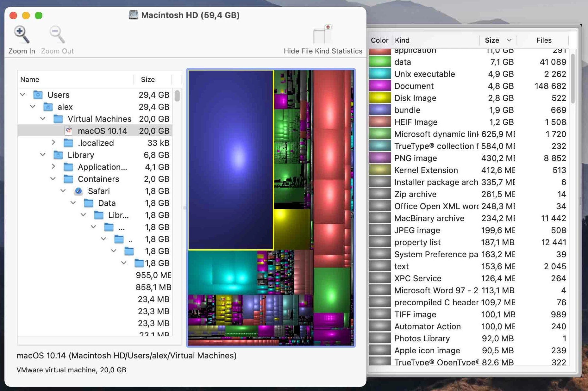Viewport: 588px width, 391px height.
Task: Select the Installer package archive row
Action: click(x=469, y=182)
